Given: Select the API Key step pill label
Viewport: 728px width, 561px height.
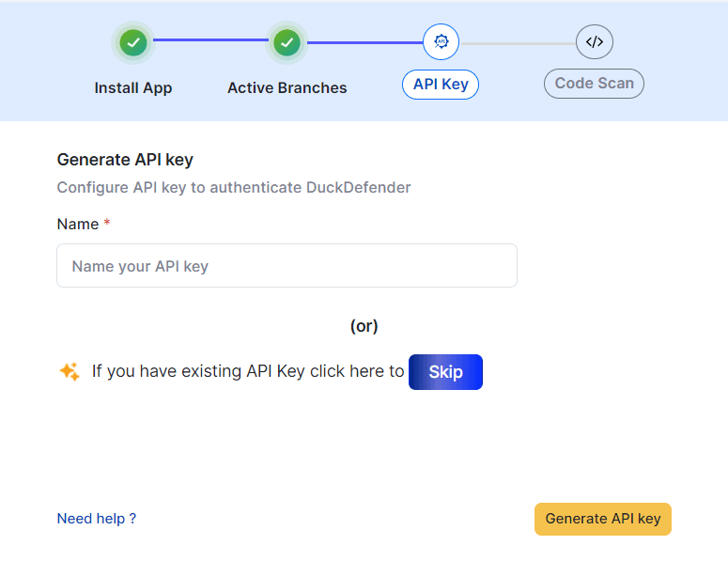Looking at the screenshot, I should pos(441,84).
